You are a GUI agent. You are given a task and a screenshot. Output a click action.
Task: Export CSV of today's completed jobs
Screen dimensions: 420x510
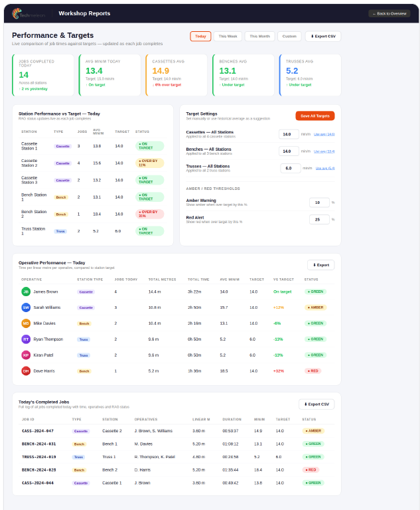[316, 404]
